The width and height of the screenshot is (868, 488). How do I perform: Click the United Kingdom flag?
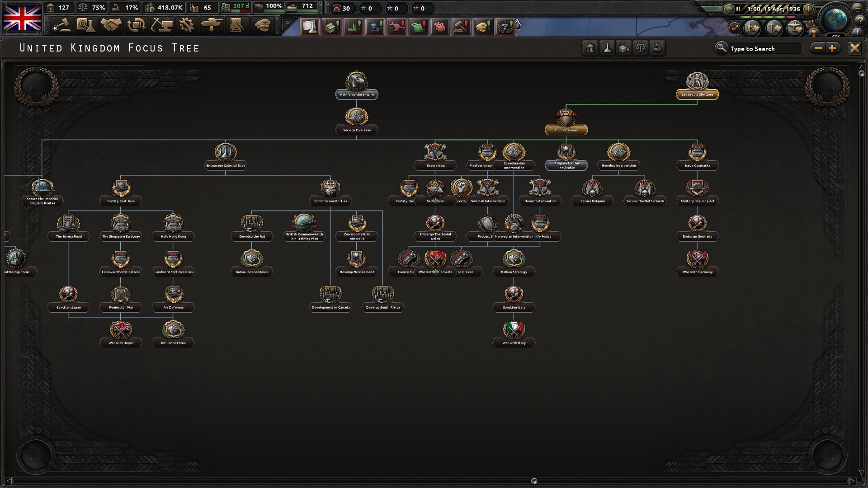22,17
